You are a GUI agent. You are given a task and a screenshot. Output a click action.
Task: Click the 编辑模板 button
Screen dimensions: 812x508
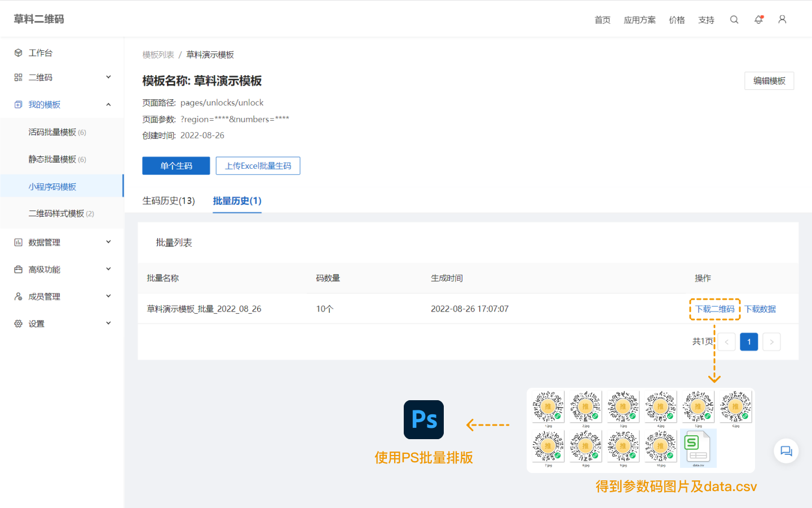point(769,81)
